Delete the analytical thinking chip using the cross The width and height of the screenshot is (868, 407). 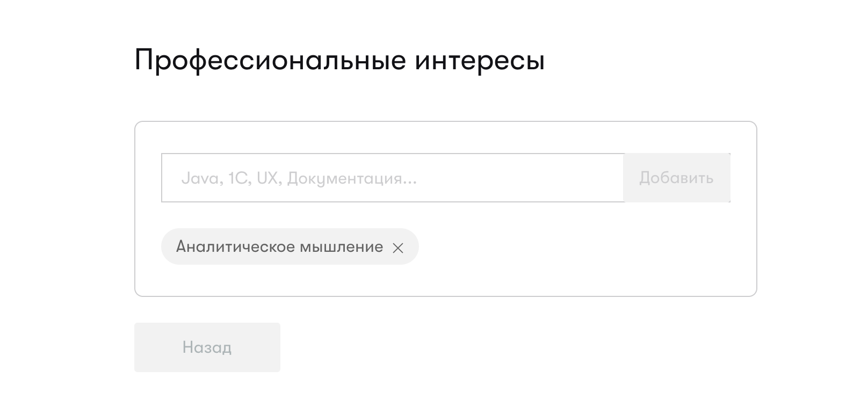(x=397, y=248)
